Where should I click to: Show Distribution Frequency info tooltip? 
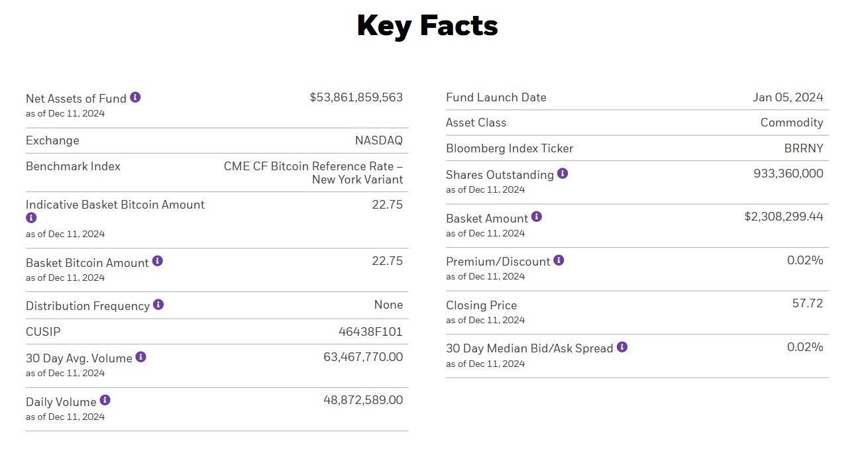click(158, 305)
